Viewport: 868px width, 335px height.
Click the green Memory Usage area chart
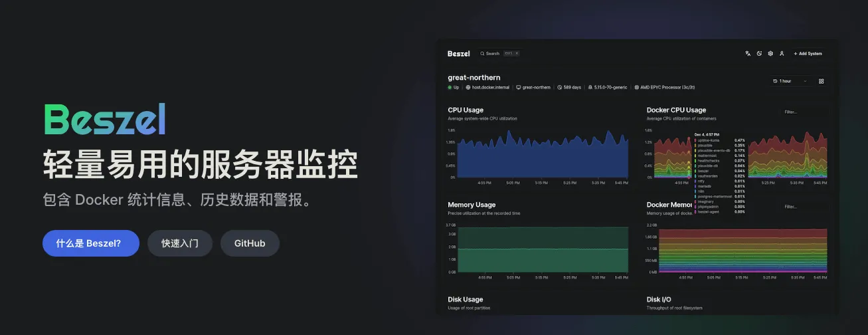[x=543, y=250]
